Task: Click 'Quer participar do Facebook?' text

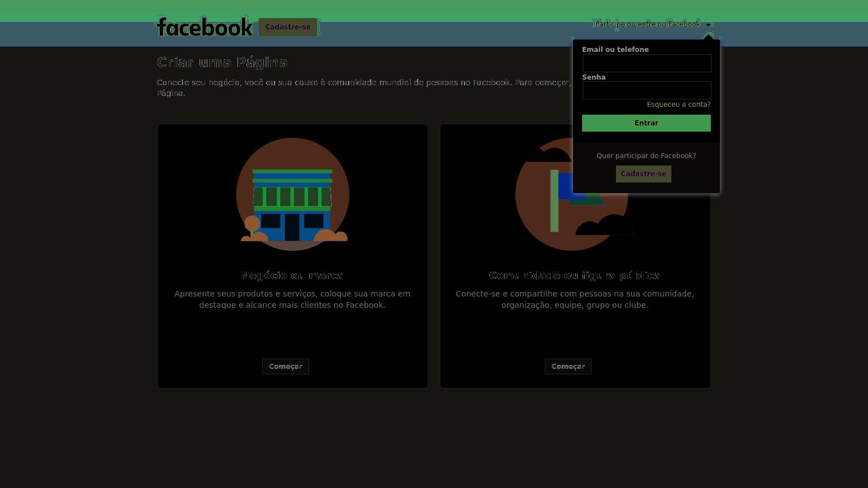Action: (x=646, y=156)
